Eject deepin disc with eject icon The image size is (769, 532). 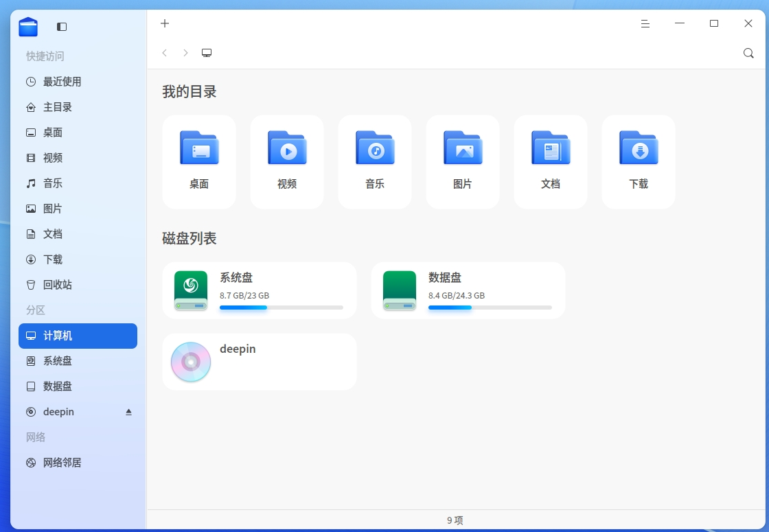pyautogui.click(x=128, y=412)
